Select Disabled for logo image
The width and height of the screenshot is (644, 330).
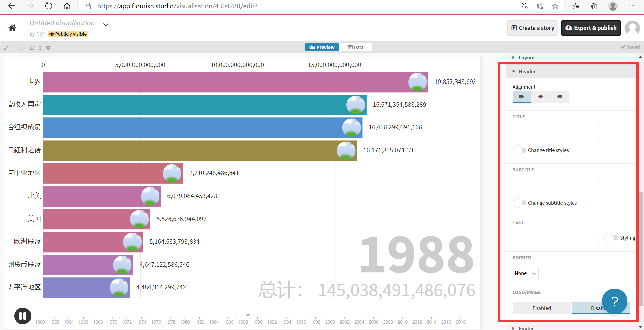coord(601,308)
